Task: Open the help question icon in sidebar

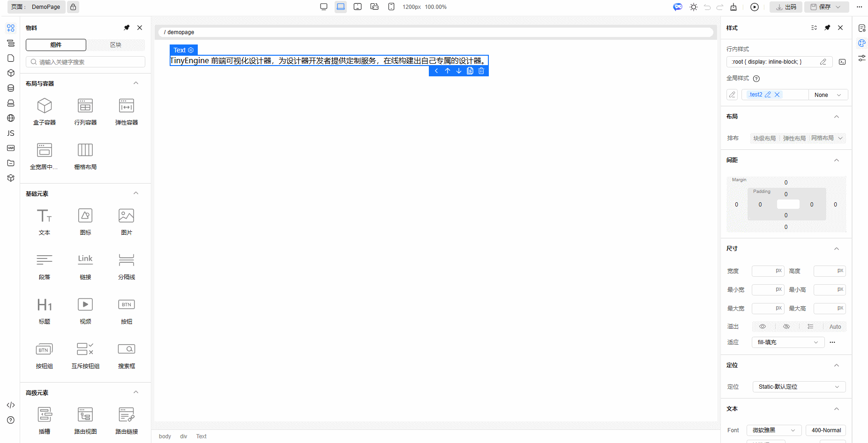Action: [x=11, y=420]
